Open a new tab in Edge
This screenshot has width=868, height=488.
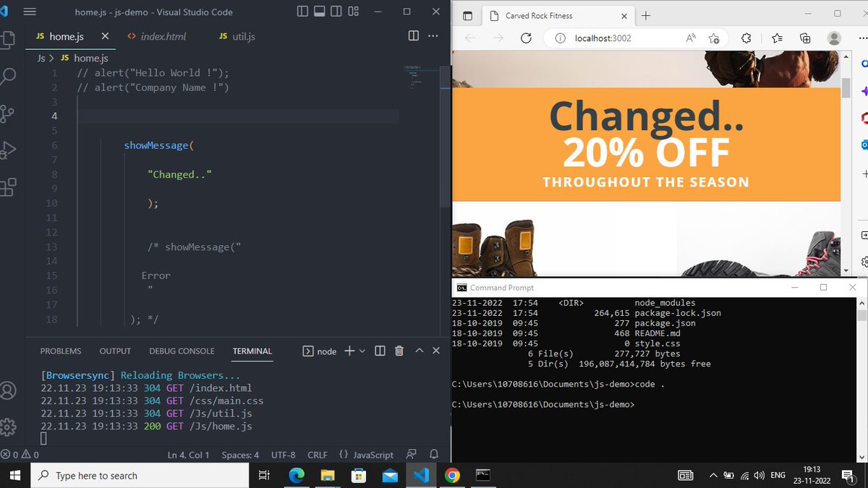[646, 15]
